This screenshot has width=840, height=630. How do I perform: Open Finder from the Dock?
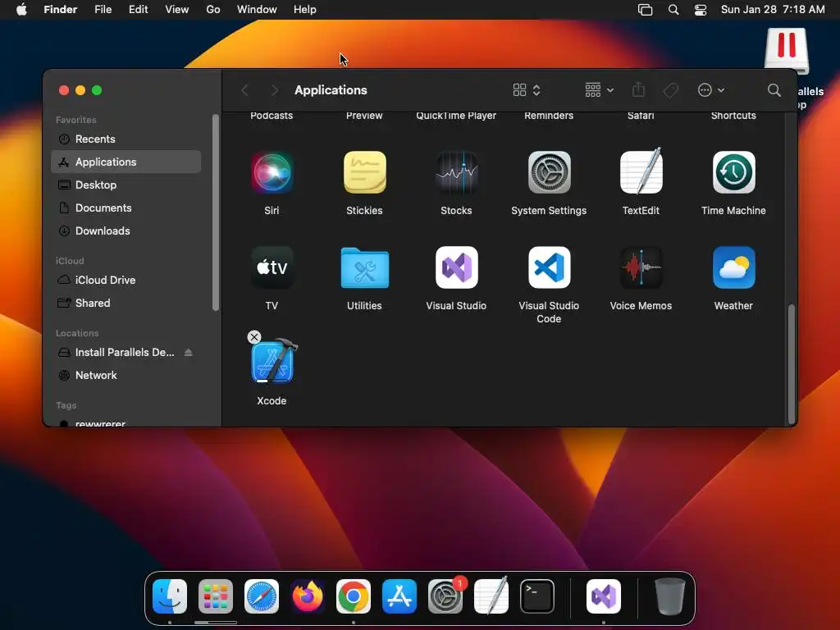pyautogui.click(x=170, y=596)
